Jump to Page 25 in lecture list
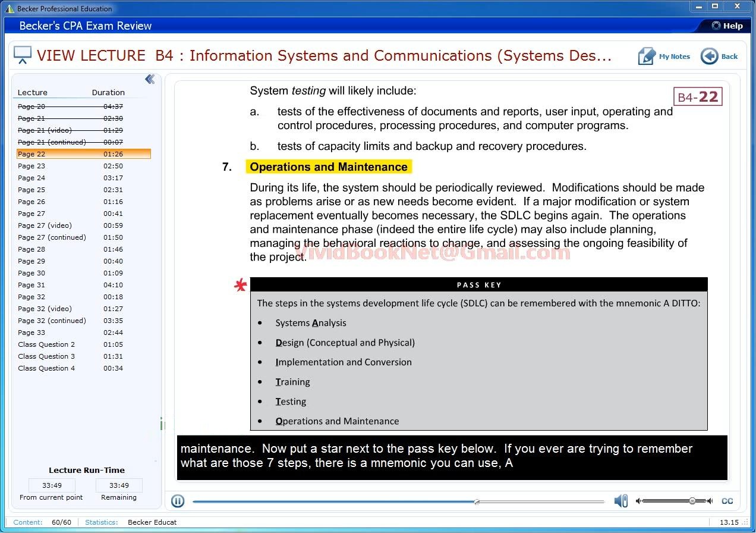 (x=83, y=190)
